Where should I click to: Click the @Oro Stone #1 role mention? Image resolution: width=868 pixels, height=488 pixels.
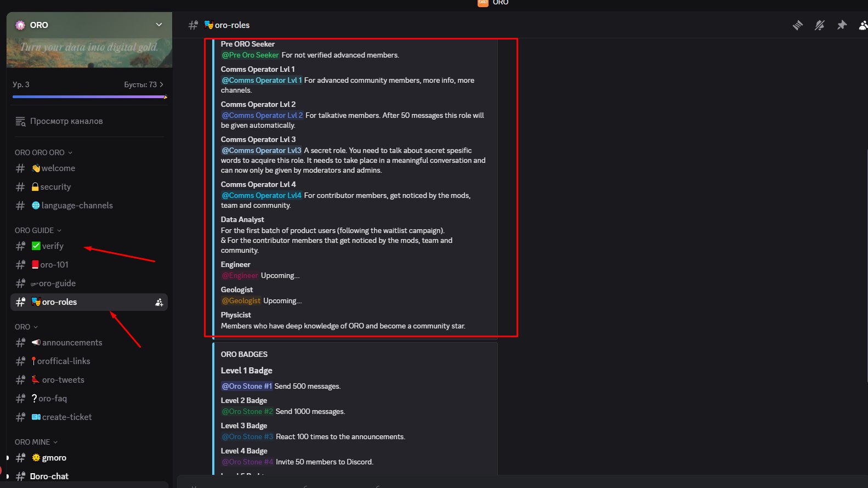[x=247, y=386]
